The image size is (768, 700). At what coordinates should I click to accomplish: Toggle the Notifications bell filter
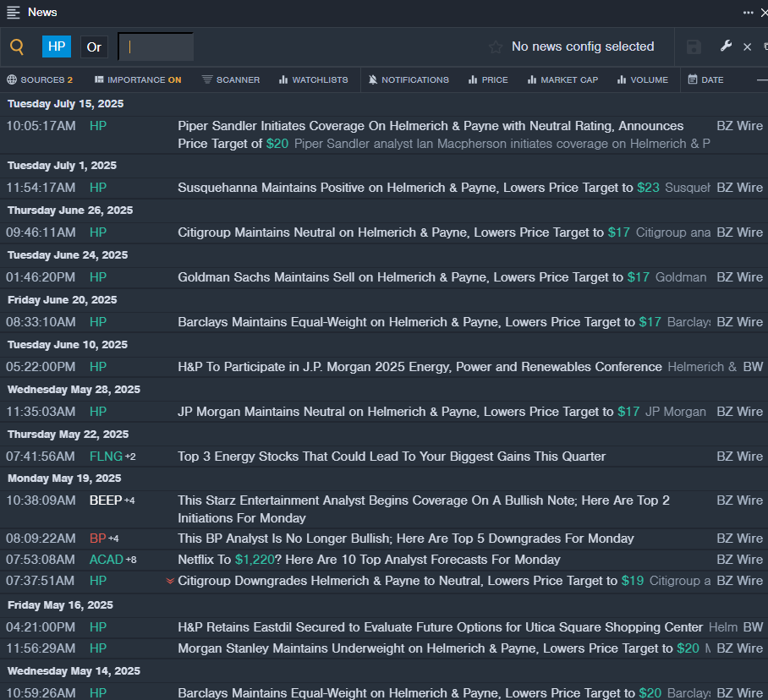409,79
